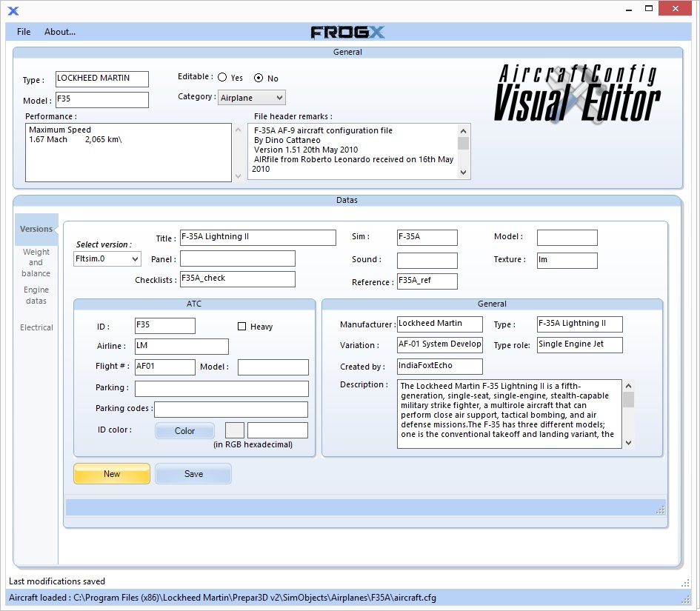Select the No radio button for Editable
700x611 pixels.
pyautogui.click(x=259, y=78)
